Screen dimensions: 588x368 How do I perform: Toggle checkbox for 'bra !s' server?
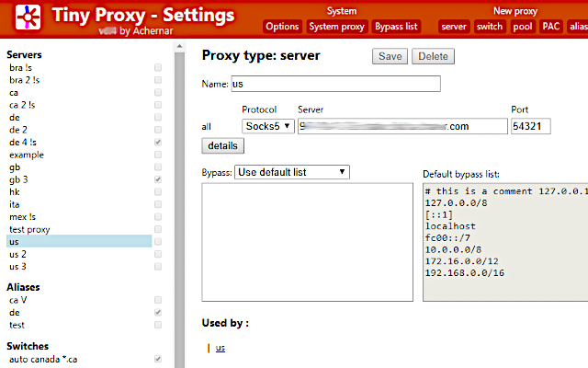click(x=158, y=67)
